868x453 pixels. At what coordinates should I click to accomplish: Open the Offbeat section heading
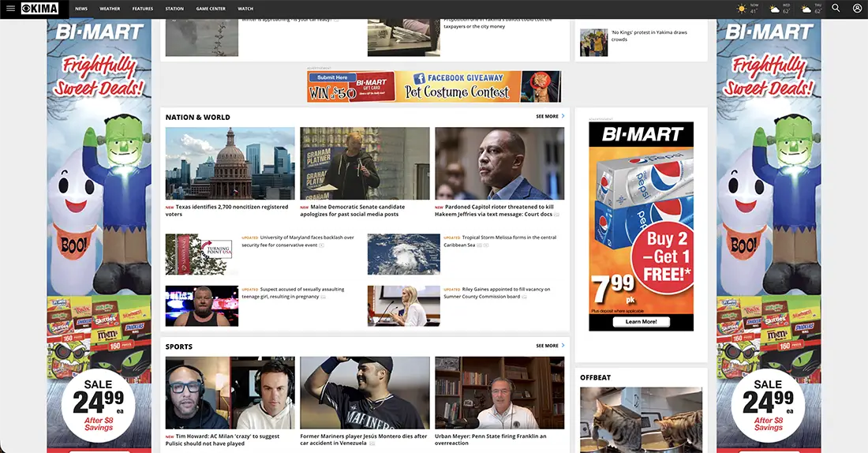(595, 378)
